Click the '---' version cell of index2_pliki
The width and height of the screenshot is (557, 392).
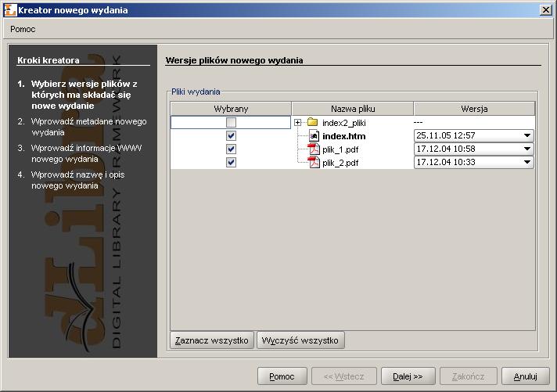pos(474,122)
